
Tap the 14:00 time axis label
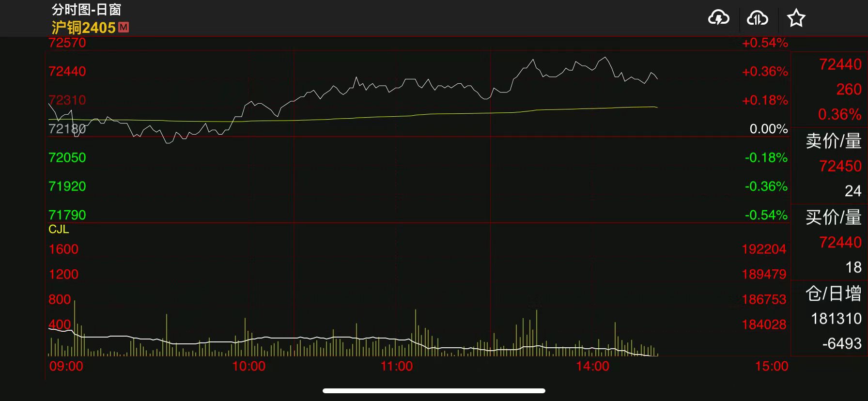point(592,366)
